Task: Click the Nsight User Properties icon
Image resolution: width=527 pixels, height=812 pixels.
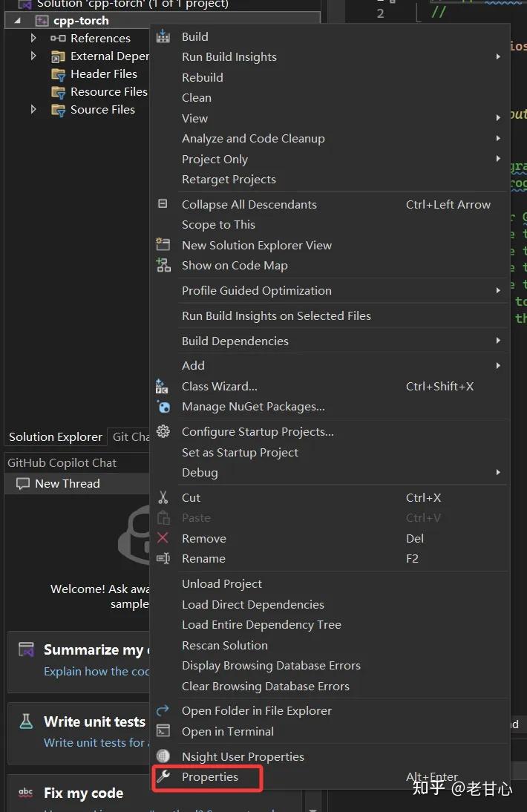Action: (163, 756)
